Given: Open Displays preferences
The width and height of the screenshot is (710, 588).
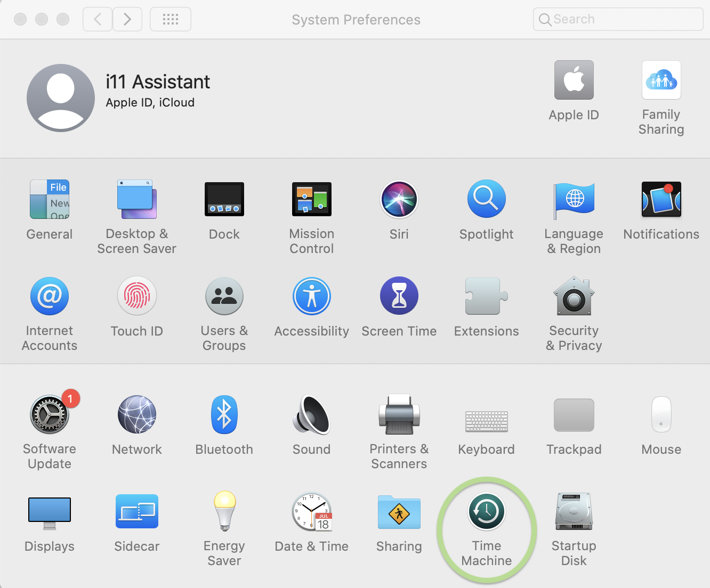Looking at the screenshot, I should [50, 513].
